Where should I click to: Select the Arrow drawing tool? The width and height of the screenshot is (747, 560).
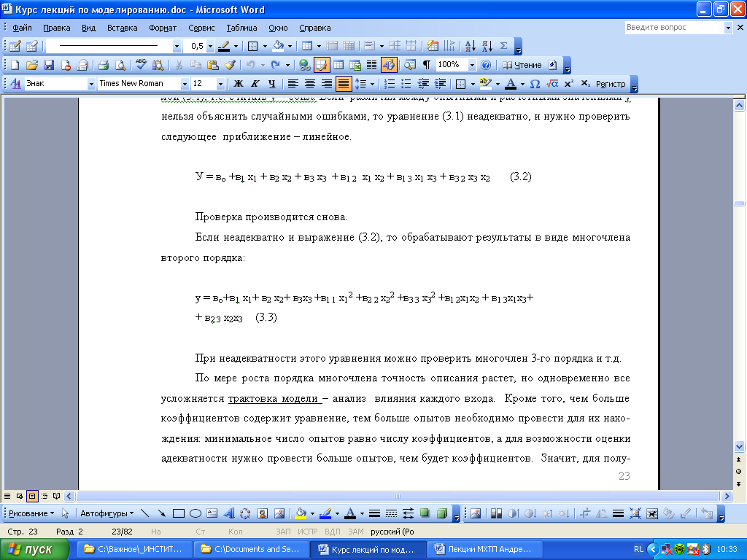pyautogui.click(x=161, y=513)
